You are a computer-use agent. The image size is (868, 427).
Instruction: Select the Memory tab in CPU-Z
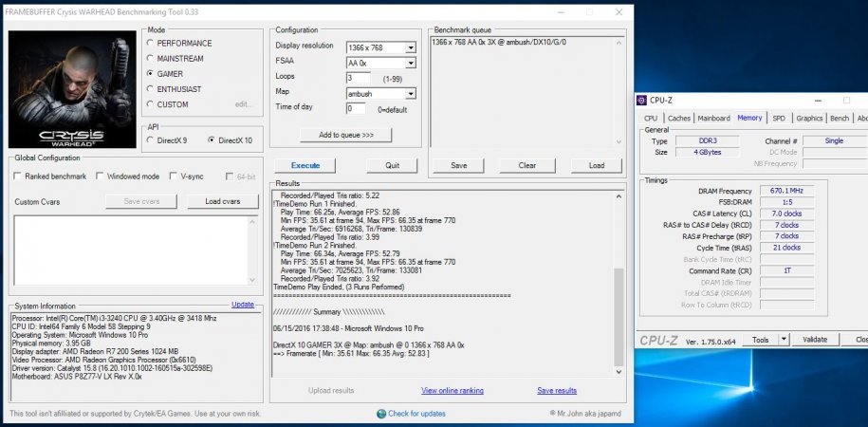[x=749, y=118]
